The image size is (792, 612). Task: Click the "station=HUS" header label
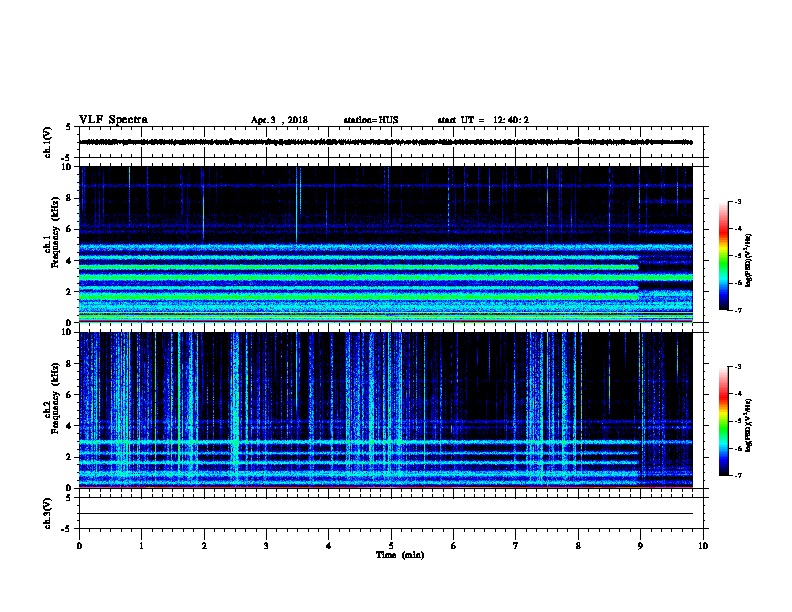coord(371,120)
